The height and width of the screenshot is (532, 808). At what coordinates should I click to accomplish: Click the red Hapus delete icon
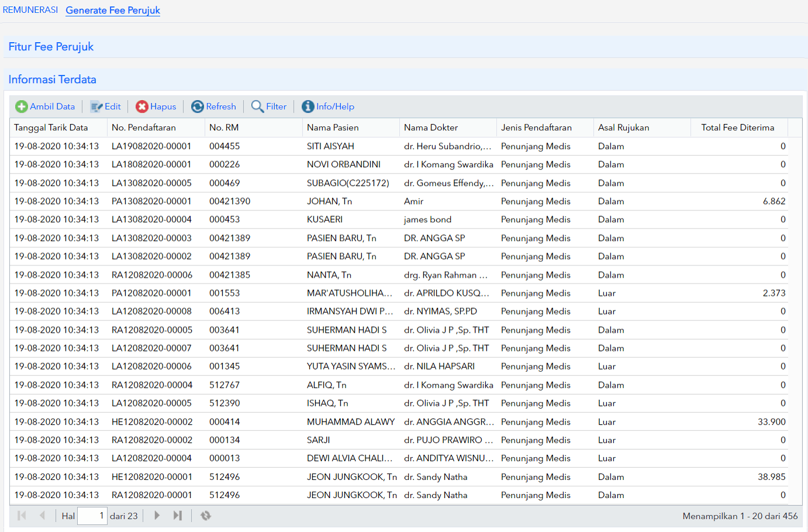click(x=142, y=106)
